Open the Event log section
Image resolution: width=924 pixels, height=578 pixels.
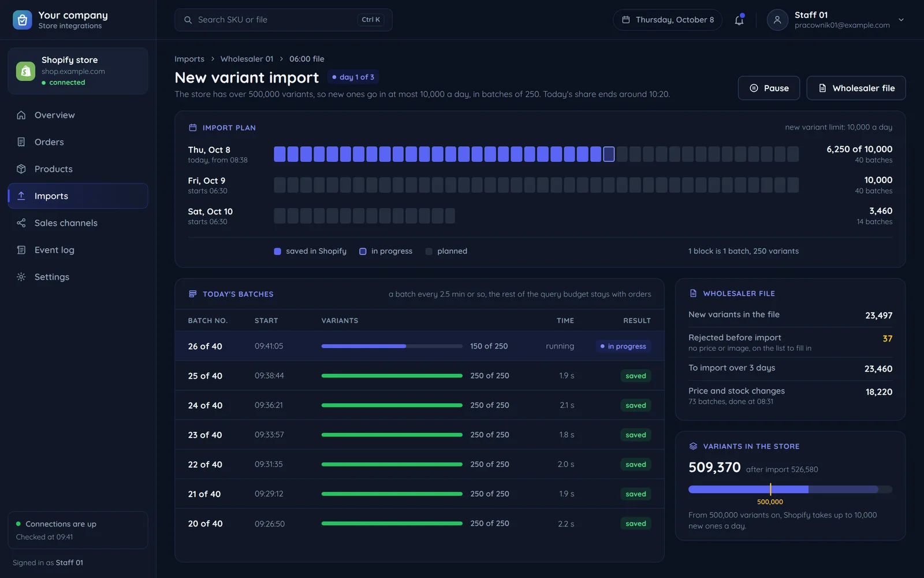(x=78, y=250)
